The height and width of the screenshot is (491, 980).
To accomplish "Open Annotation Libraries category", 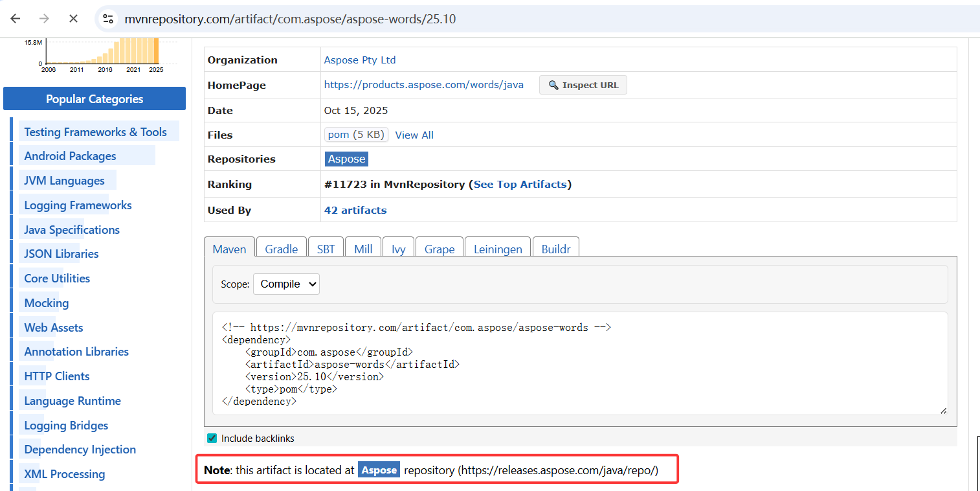I will 76,351.
